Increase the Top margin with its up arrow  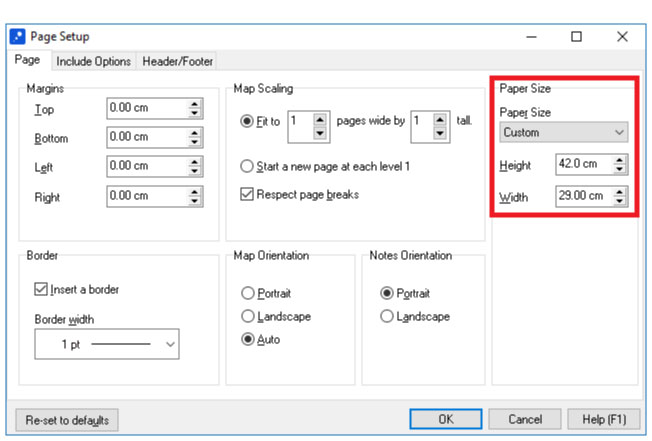pos(194,104)
